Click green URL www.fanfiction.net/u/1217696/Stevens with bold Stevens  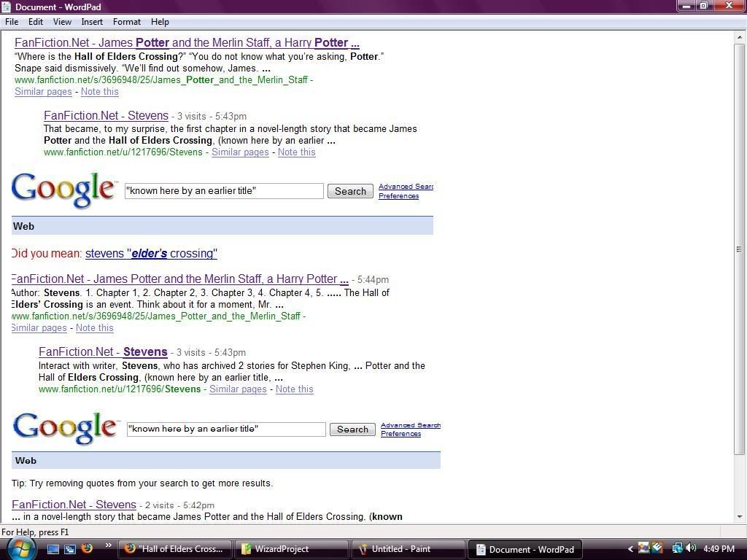120,389
